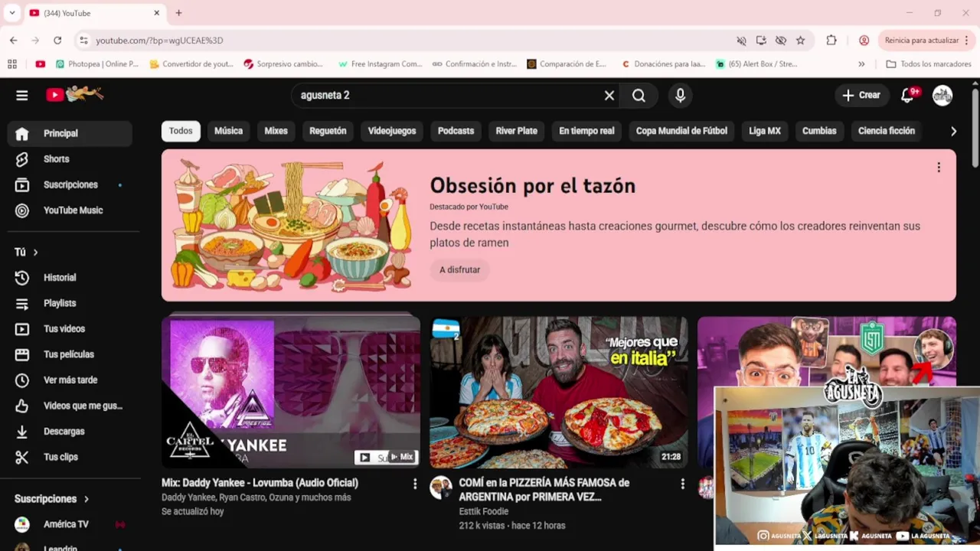Screen dimensions: 980x551
Task: Open options for Obsesión por el tazón banner
Action: (939, 168)
